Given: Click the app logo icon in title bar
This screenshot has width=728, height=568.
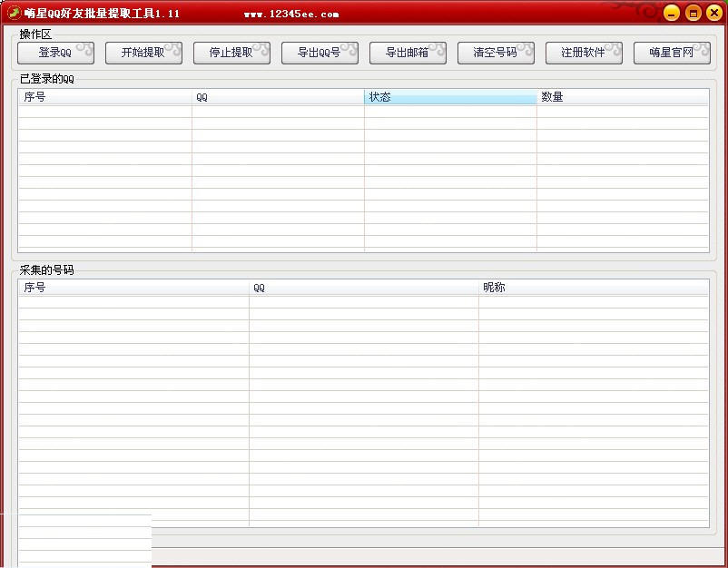Looking at the screenshot, I should point(14,13).
